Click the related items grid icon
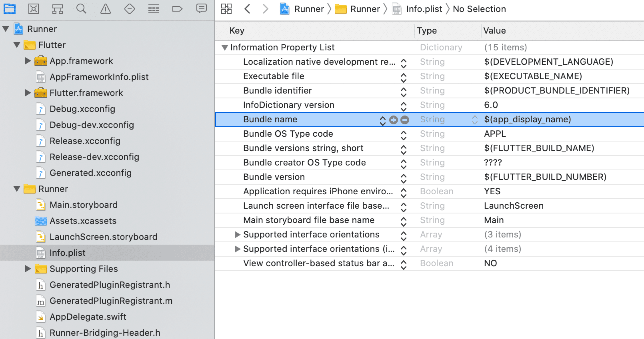 [x=226, y=9]
